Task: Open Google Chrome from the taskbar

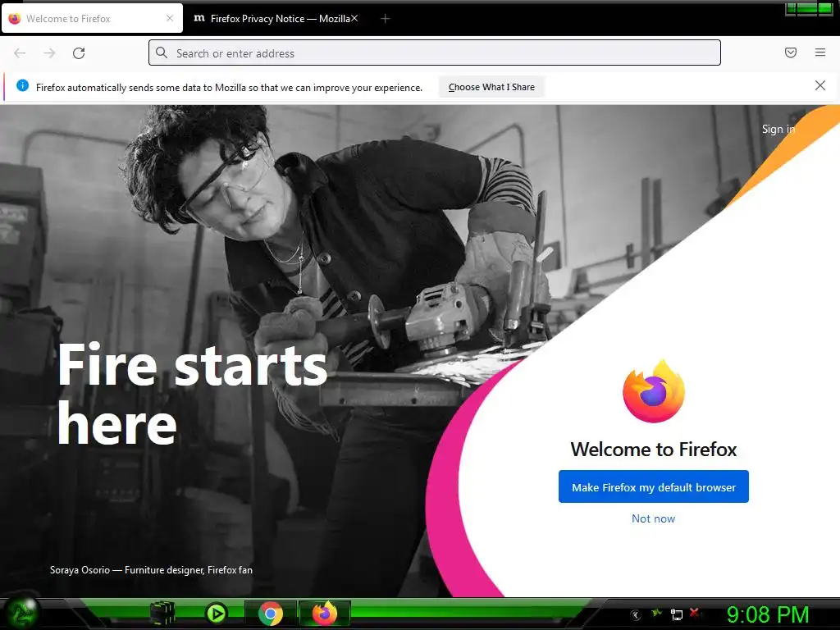Action: [271, 614]
